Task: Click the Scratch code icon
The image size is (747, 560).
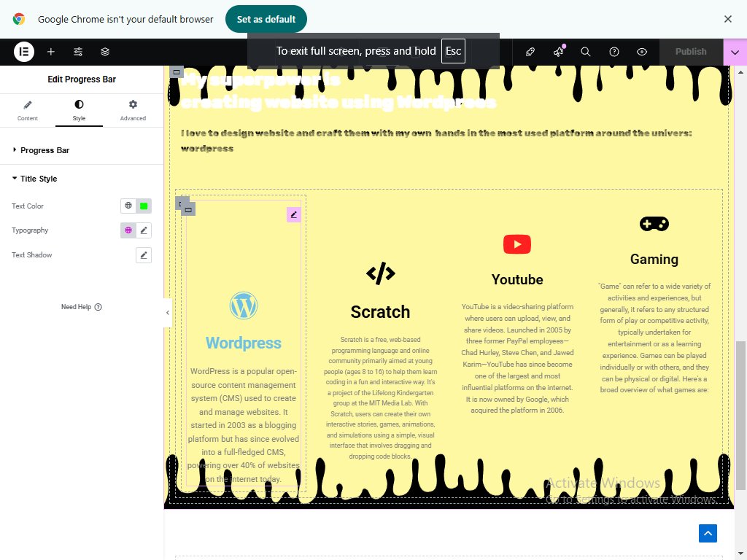Action: (x=380, y=273)
